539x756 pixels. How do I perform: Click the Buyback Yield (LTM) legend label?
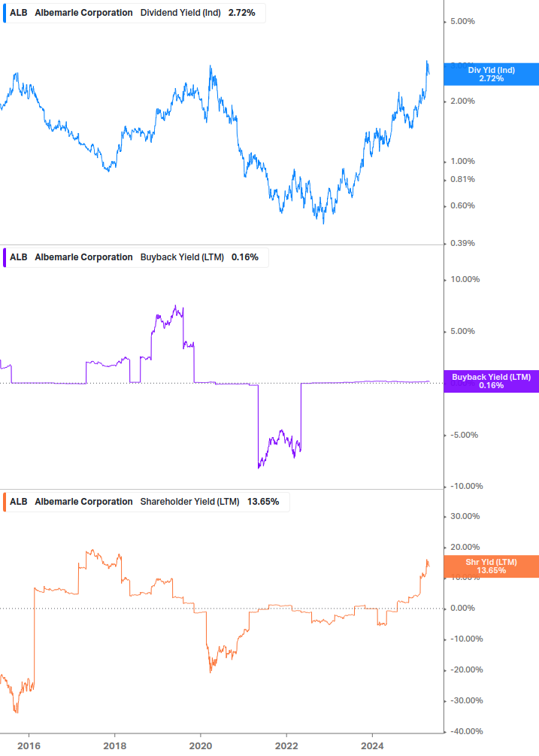click(x=182, y=257)
